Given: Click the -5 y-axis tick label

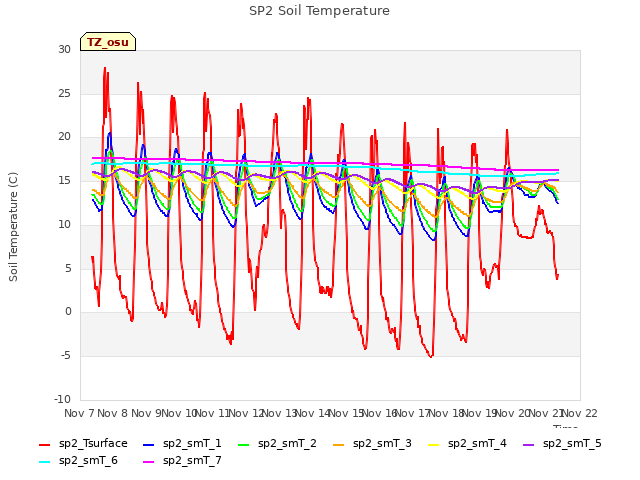Looking at the screenshot, I should pyautogui.click(x=66, y=356).
